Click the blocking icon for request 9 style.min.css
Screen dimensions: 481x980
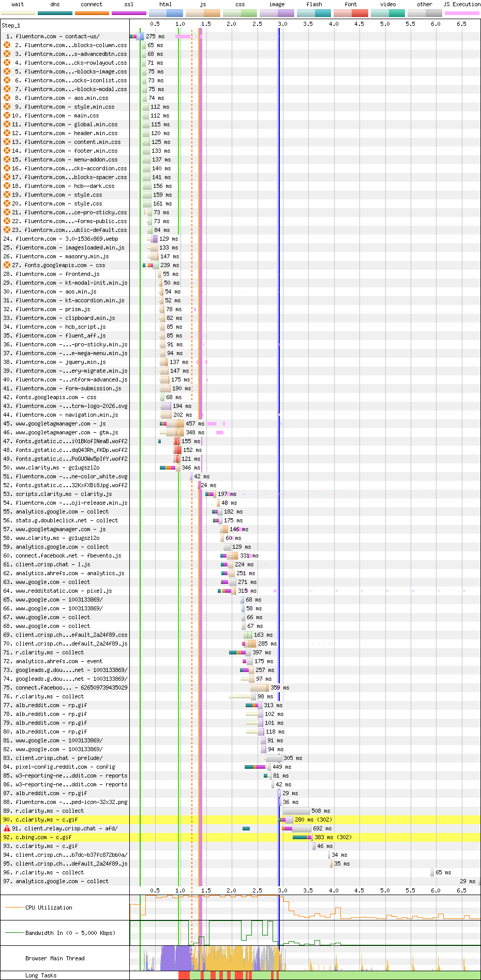(x=7, y=107)
